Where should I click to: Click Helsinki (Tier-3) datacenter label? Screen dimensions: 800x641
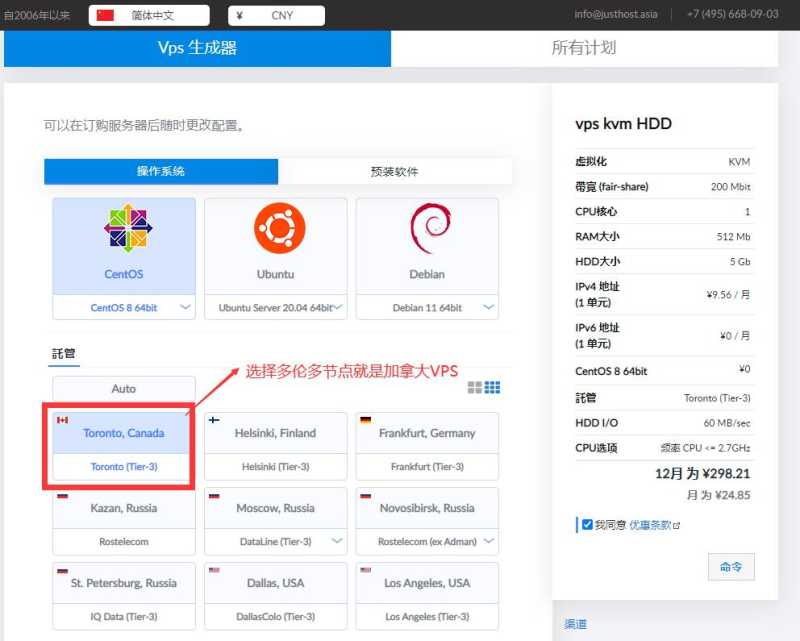point(276,466)
